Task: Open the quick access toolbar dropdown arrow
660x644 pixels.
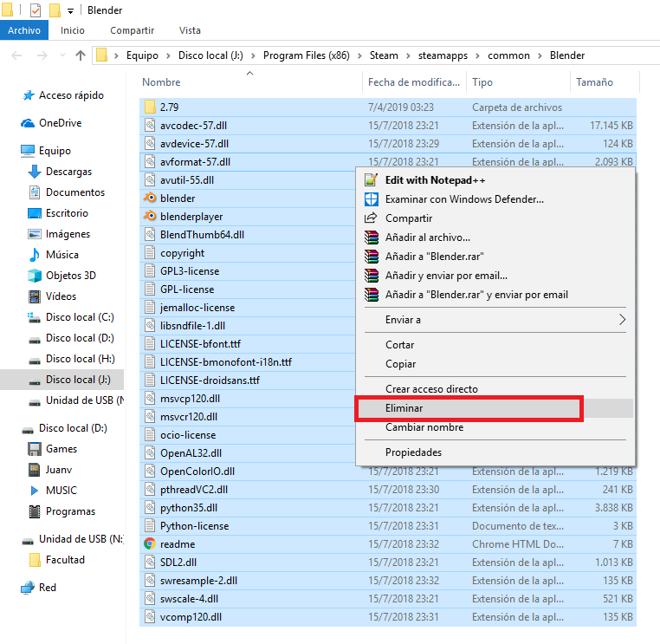Action: (x=70, y=11)
